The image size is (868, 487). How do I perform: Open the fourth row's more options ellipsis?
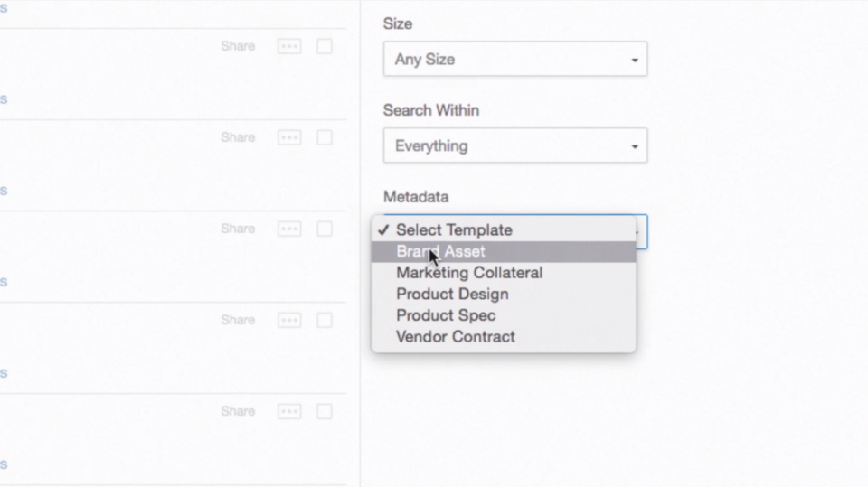pos(289,320)
